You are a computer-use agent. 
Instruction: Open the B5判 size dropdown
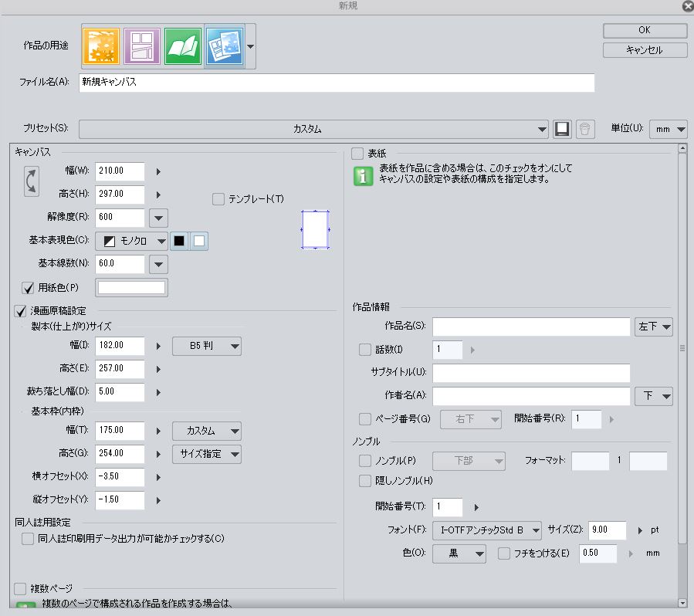tap(206, 347)
